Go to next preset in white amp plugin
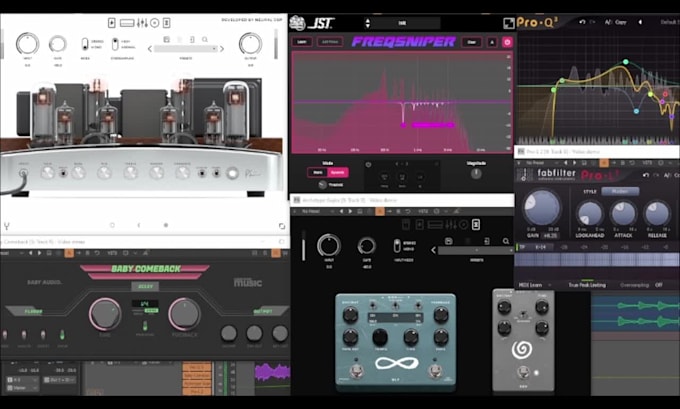This screenshot has height=409, width=680. [x=222, y=49]
